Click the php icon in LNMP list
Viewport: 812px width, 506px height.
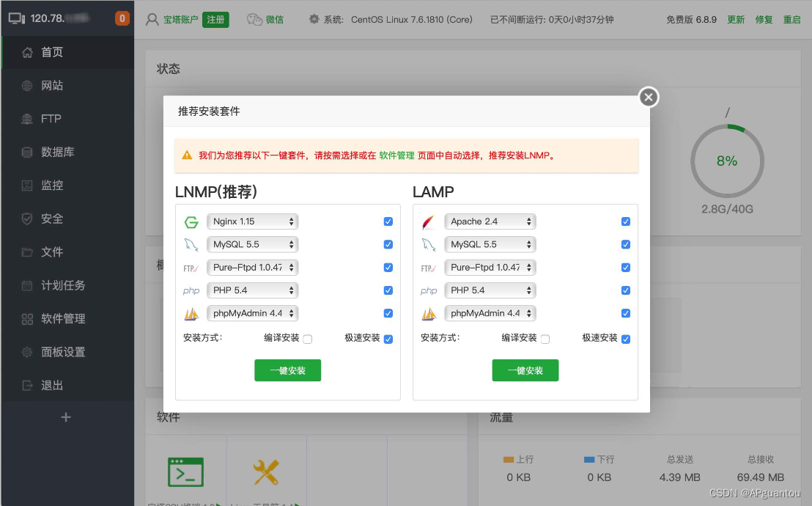pos(191,291)
